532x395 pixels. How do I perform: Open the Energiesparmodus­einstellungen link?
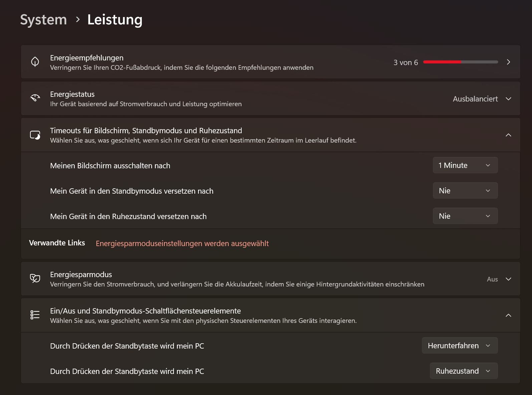(x=182, y=243)
